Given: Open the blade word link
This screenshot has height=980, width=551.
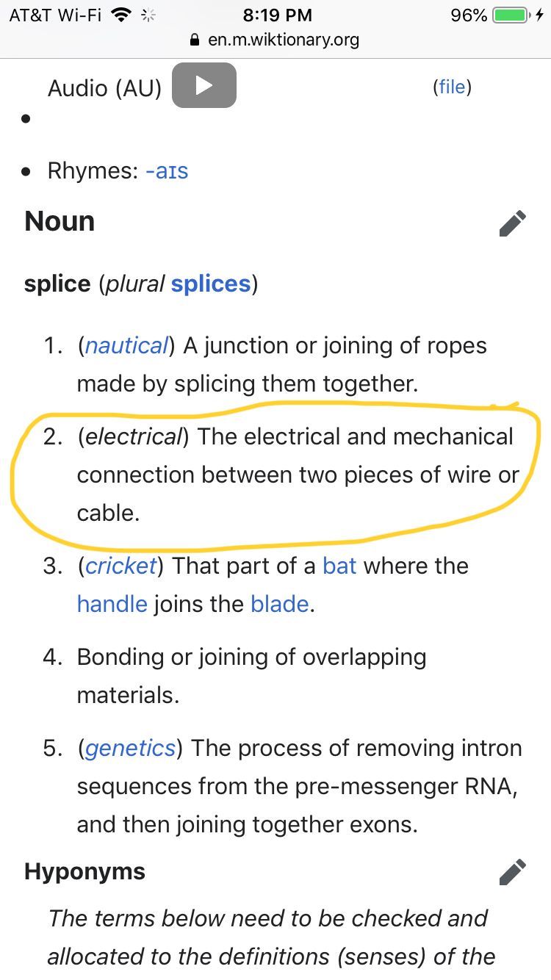Looking at the screenshot, I should (279, 605).
